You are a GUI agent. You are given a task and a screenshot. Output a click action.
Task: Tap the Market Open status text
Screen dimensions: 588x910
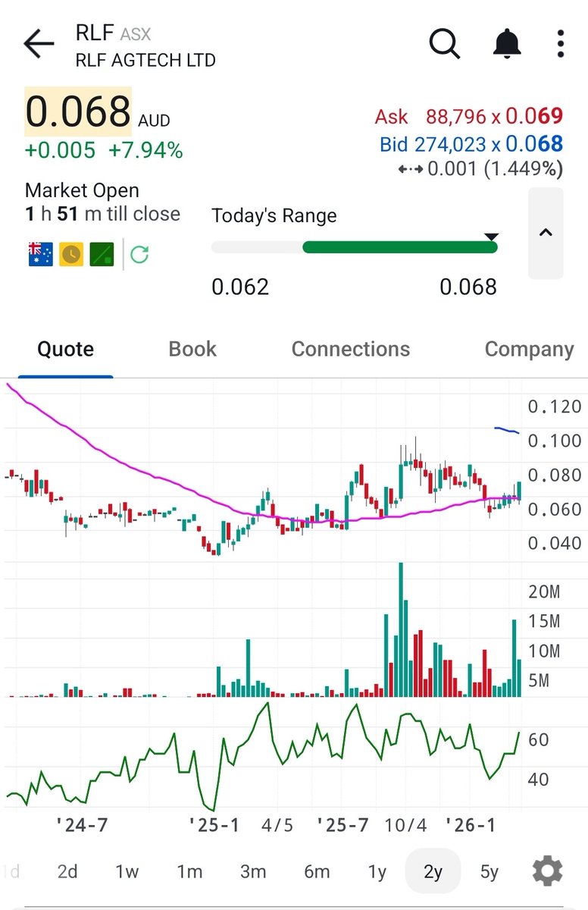point(82,190)
